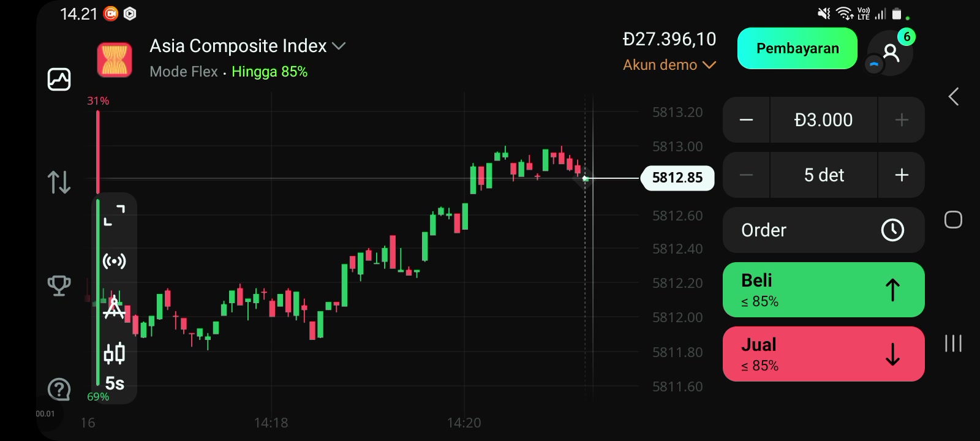This screenshot has height=441, width=980.
Task: Open the trophy tournaments icon
Action: [x=59, y=285]
